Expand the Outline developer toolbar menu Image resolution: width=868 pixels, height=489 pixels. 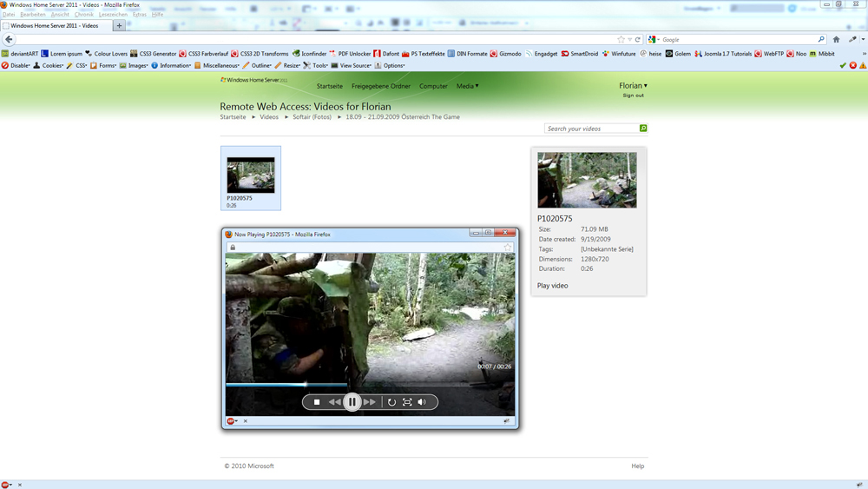[258, 65]
